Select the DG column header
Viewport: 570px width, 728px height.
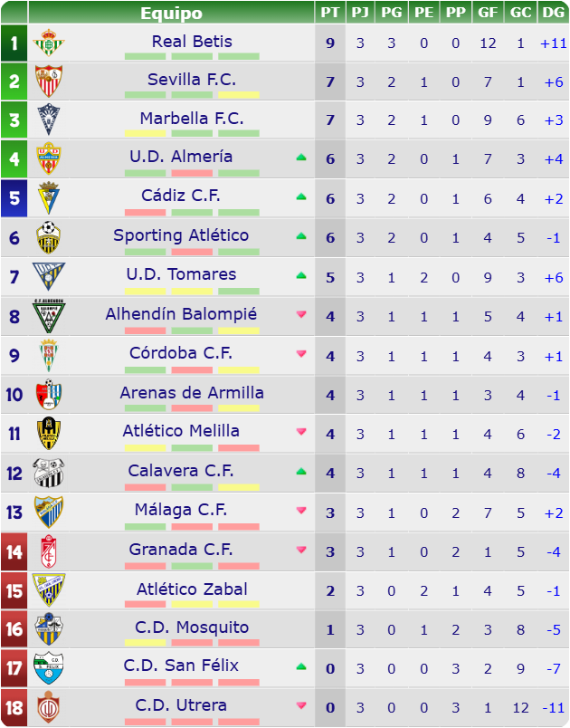pos(554,12)
